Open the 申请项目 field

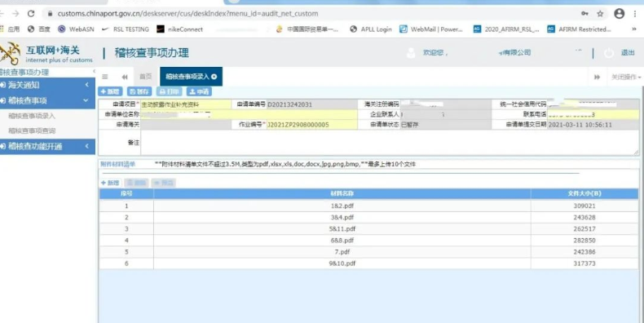pyautogui.click(x=186, y=104)
